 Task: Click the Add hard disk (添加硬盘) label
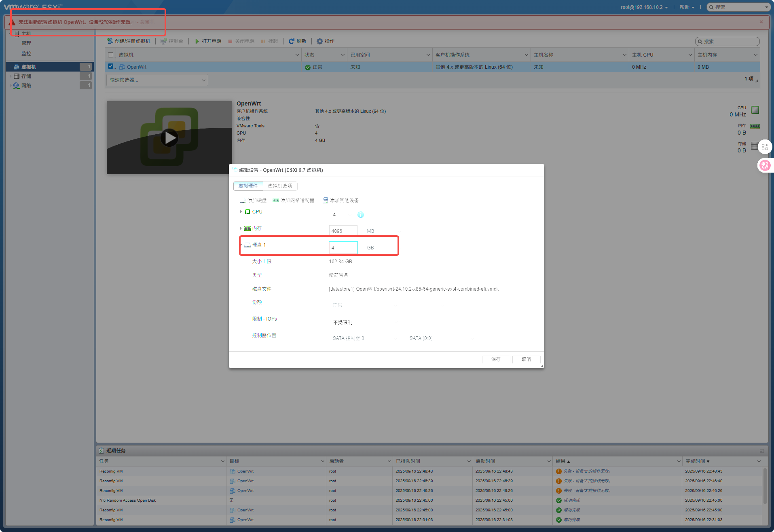(257, 201)
